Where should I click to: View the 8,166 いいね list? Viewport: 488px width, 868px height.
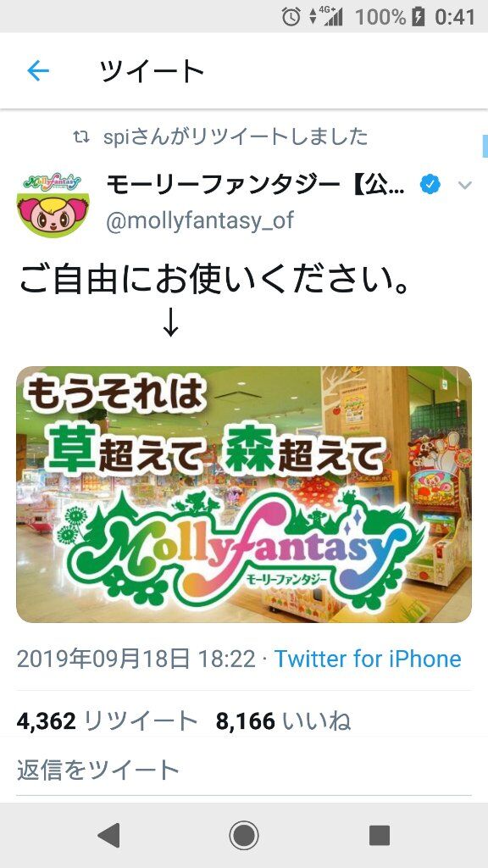(x=283, y=721)
